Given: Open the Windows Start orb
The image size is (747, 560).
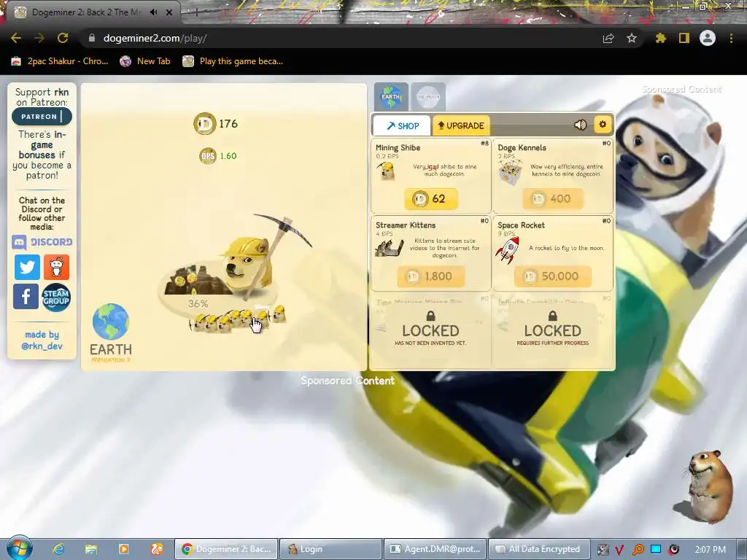Looking at the screenshot, I should pyautogui.click(x=19, y=548).
